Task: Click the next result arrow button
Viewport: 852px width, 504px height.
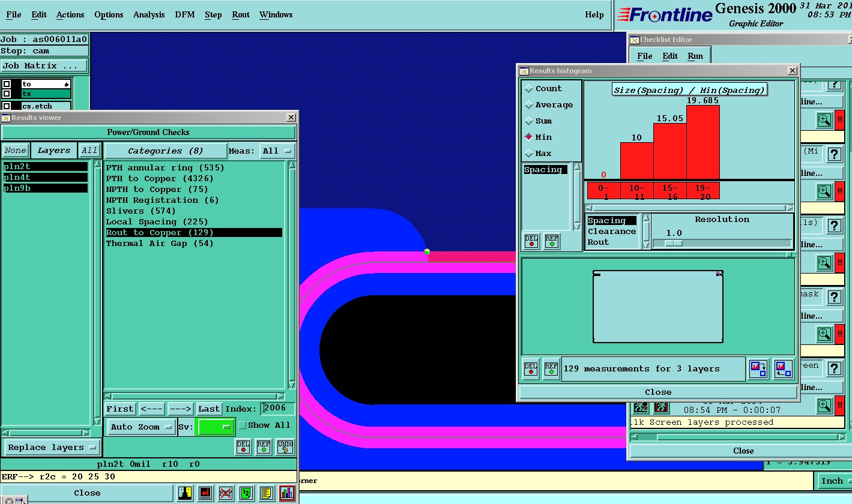Action: point(180,409)
